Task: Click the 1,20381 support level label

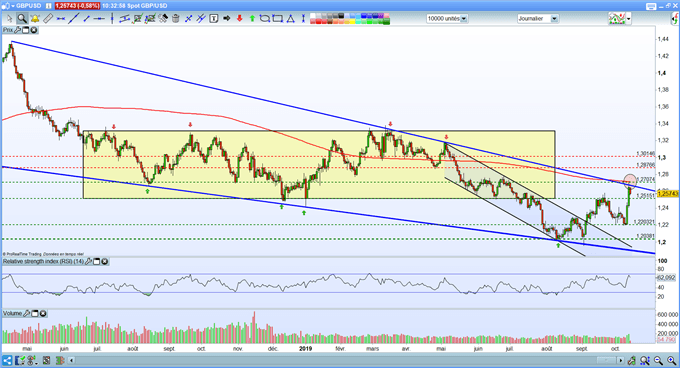Action: [645, 236]
